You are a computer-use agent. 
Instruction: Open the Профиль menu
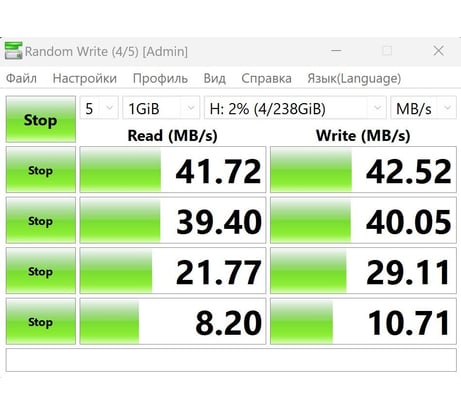click(160, 79)
